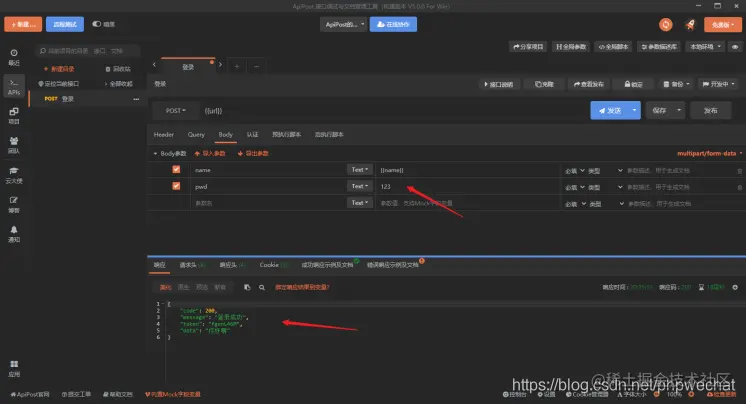Click the 发布 publish button

tap(710, 110)
